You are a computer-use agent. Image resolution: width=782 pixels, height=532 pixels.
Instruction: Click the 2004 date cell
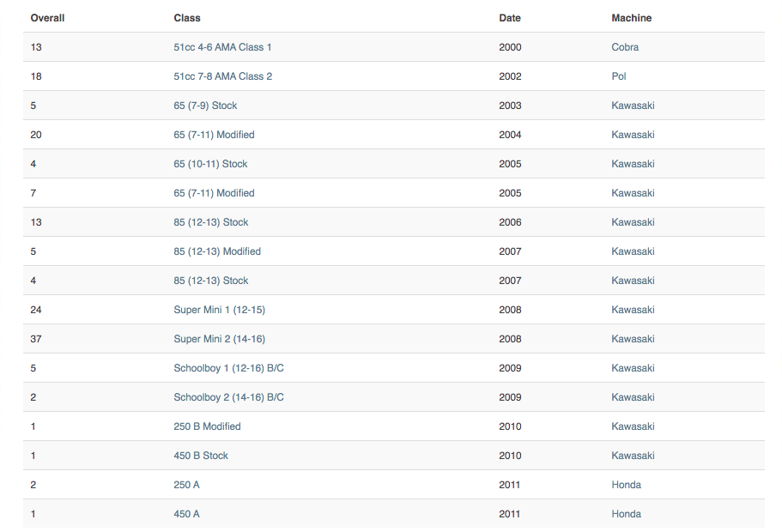tap(510, 135)
